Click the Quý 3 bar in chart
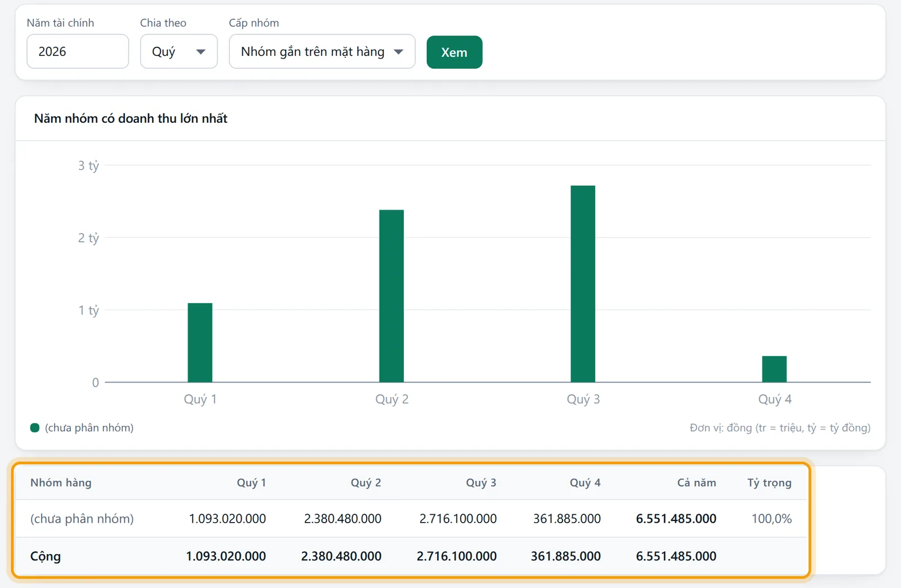Image resolution: width=901 pixels, height=588 pixels. [x=583, y=284]
